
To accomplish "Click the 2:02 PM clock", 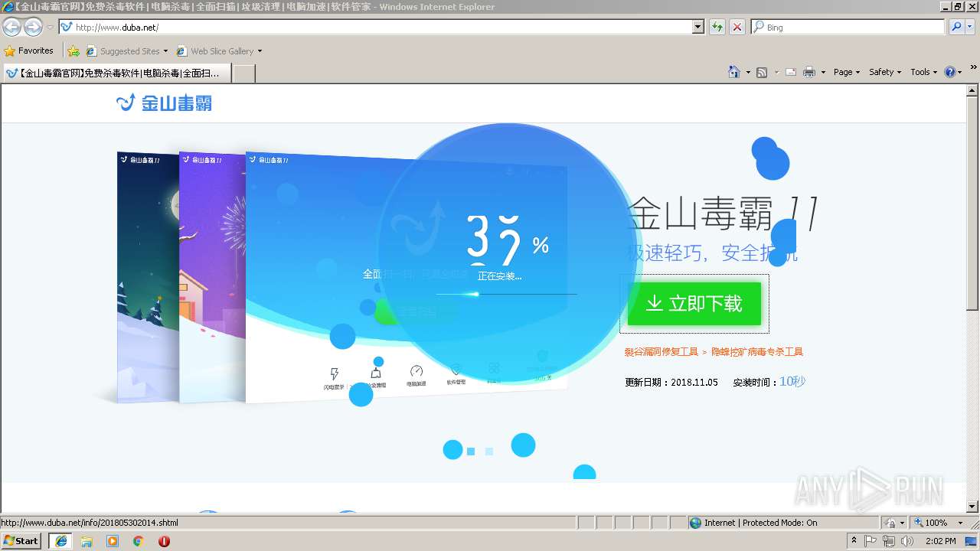I will tap(941, 541).
